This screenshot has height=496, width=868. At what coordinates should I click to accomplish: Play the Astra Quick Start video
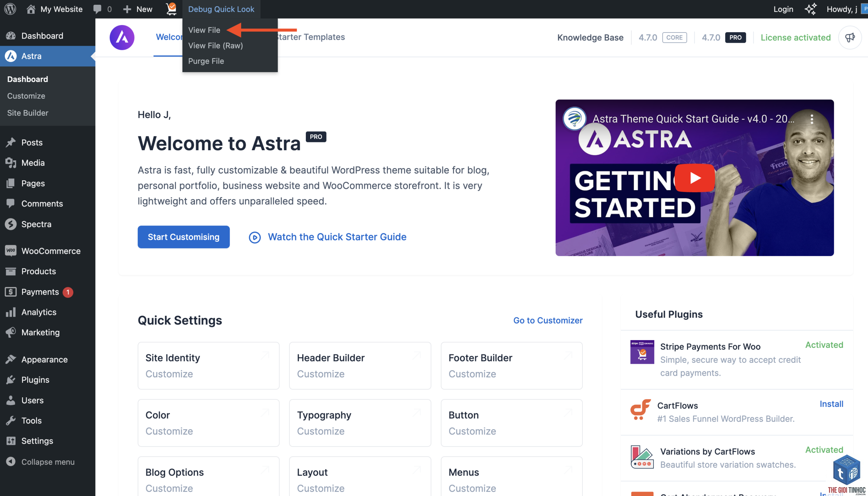pyautogui.click(x=695, y=178)
